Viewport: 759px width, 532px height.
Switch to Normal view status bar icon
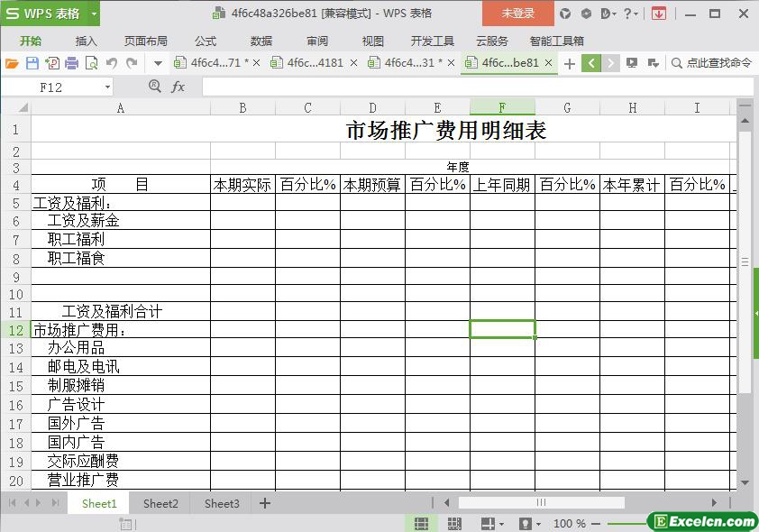pos(421,523)
